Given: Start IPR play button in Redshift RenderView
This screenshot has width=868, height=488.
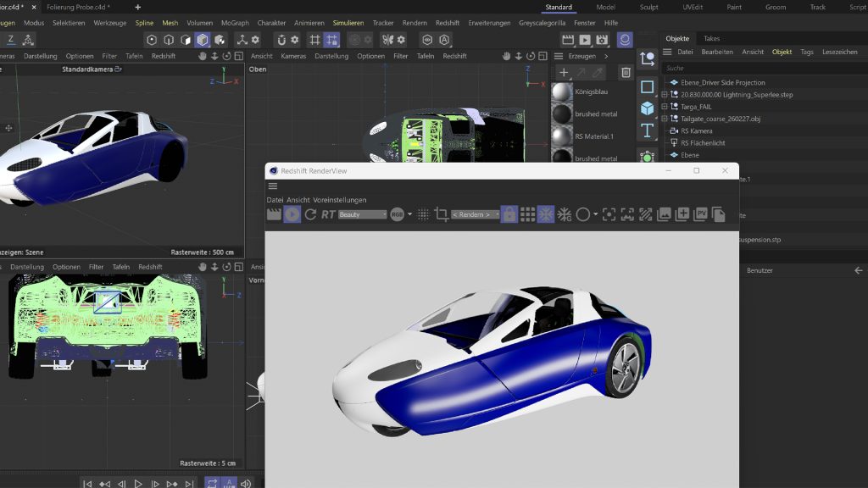Looking at the screenshot, I should click(x=292, y=214).
